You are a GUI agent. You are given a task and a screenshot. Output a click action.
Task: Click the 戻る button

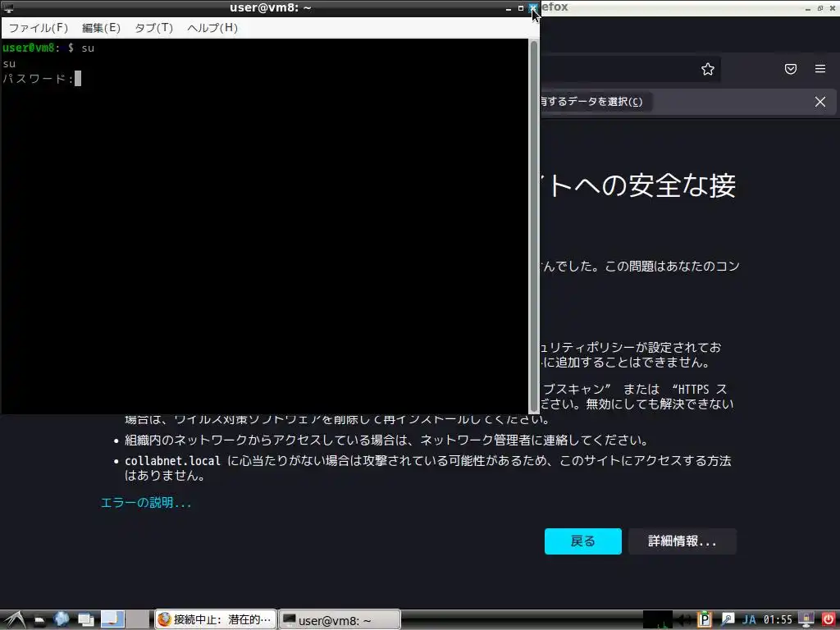click(583, 541)
